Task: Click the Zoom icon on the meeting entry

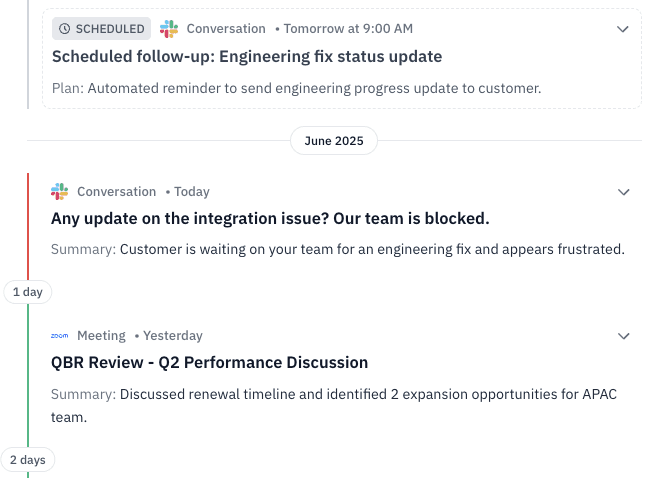Action: pos(60,336)
